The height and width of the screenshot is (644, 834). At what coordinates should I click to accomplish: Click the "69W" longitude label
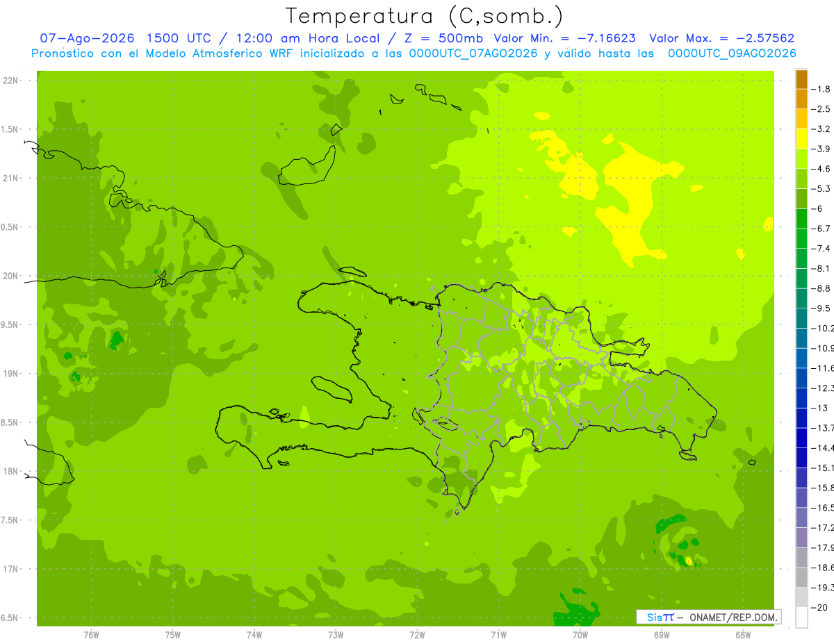click(662, 634)
